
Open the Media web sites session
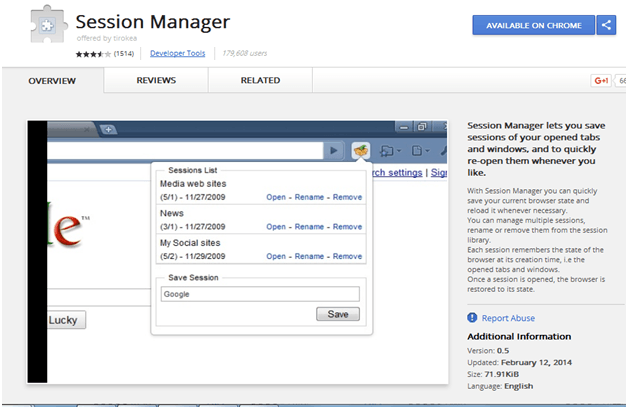click(276, 197)
